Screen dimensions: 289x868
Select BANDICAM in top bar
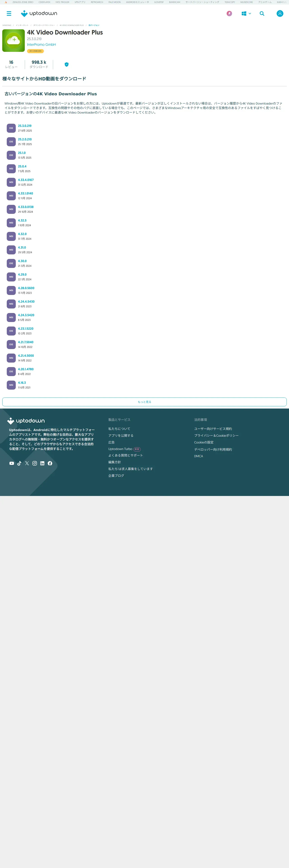tap(175, 2)
